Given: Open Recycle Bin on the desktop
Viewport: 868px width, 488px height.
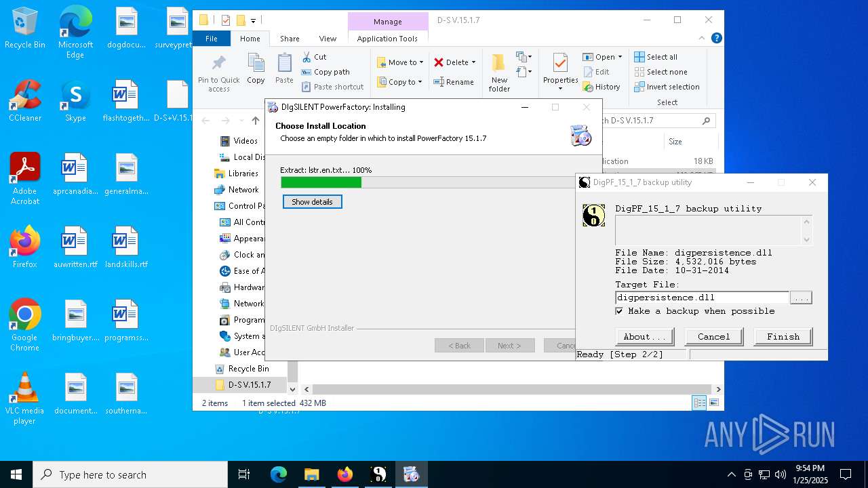Looking at the screenshot, I should (x=25, y=28).
